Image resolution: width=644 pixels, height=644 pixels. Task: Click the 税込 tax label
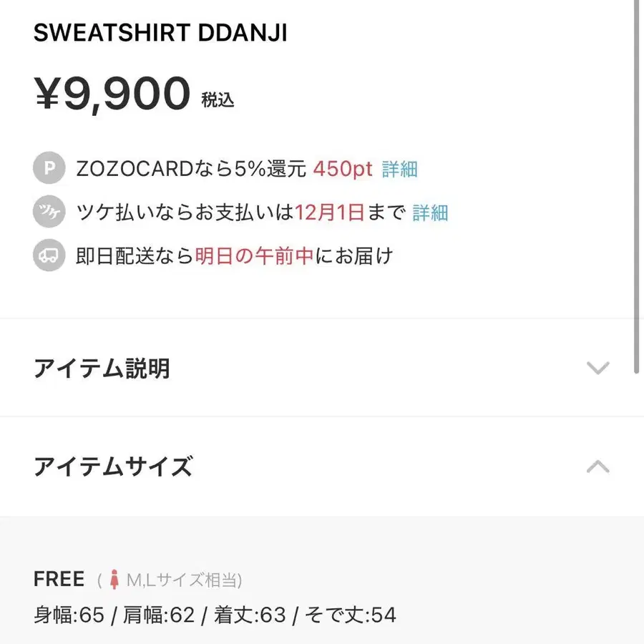pos(218,100)
